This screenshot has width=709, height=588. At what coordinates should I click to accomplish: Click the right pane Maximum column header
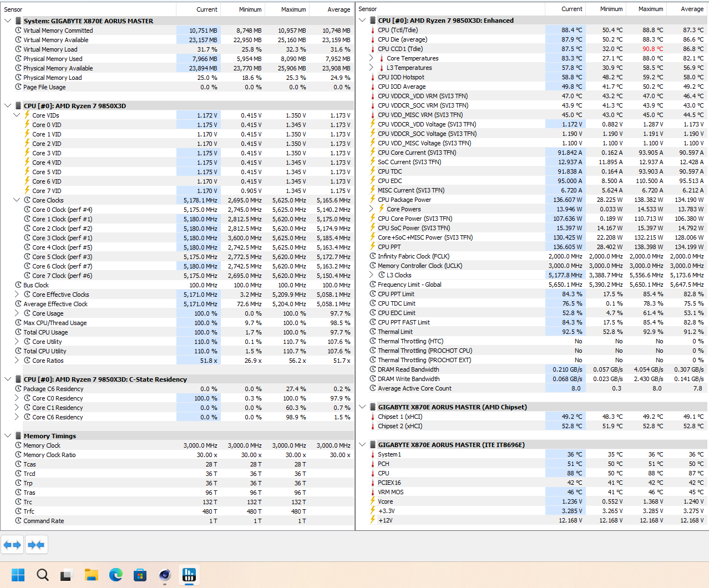click(x=646, y=9)
